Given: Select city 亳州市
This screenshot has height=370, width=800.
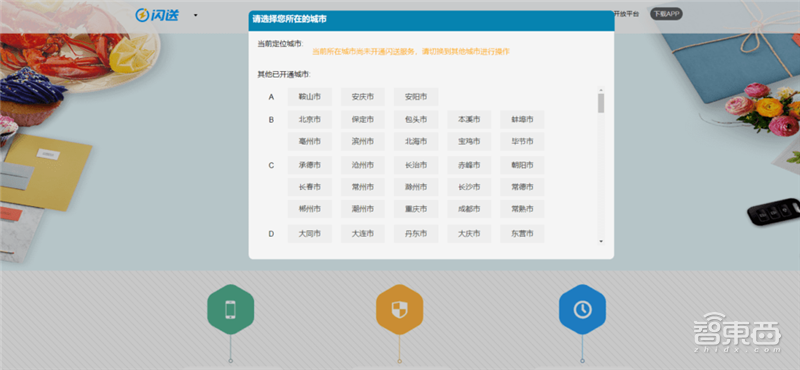Looking at the screenshot, I should pos(310,141).
